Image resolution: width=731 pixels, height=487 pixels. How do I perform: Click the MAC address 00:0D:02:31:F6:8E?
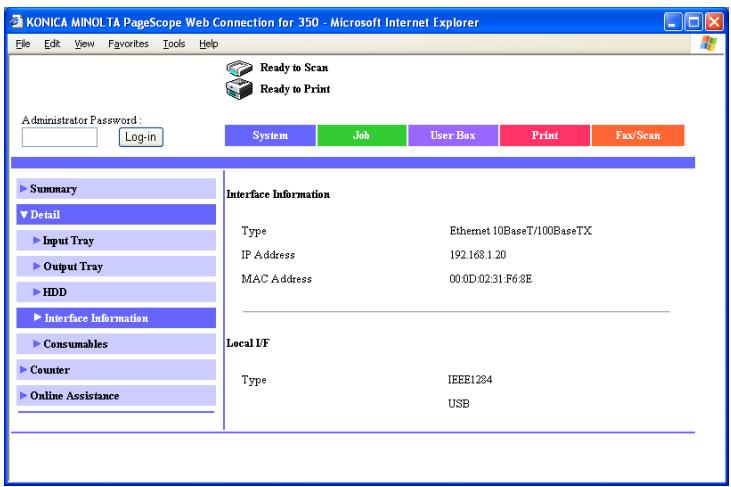[490, 279]
